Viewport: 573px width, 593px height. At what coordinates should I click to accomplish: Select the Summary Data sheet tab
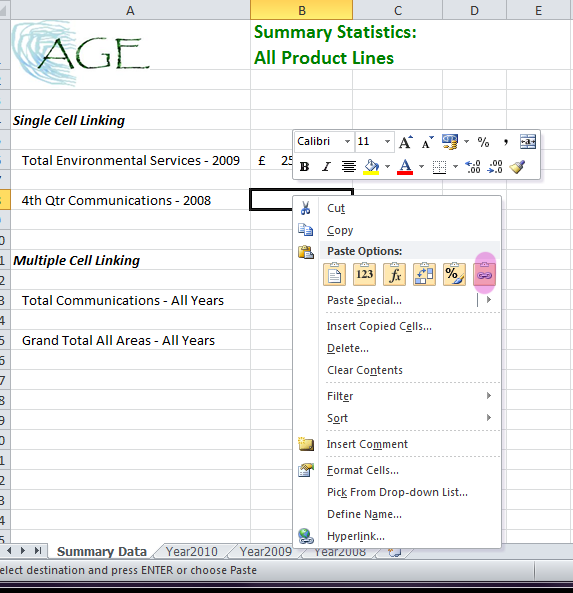click(x=102, y=552)
